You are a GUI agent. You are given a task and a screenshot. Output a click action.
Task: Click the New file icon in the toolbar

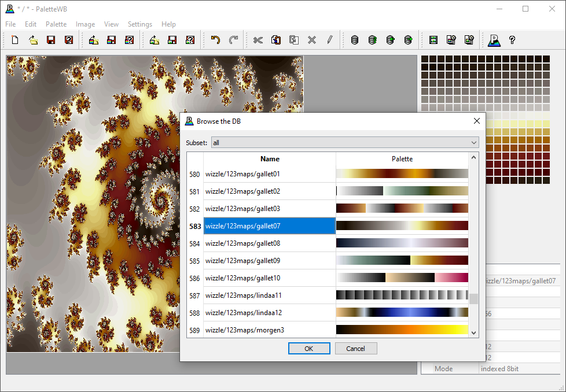point(16,40)
